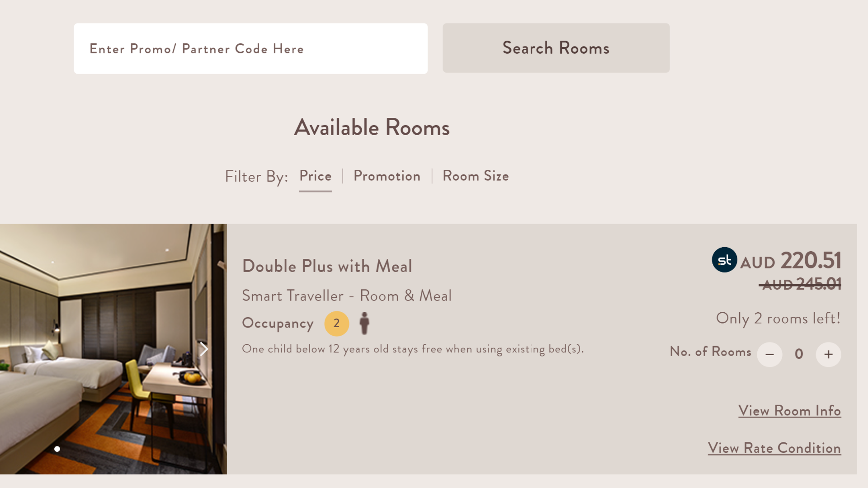Click the Smart Traveller 'st' brand icon

tap(724, 259)
